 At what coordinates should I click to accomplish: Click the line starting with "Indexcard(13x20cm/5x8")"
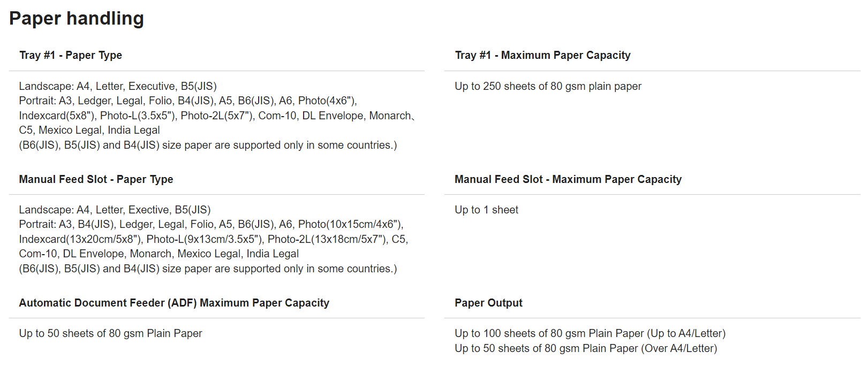coord(213,239)
